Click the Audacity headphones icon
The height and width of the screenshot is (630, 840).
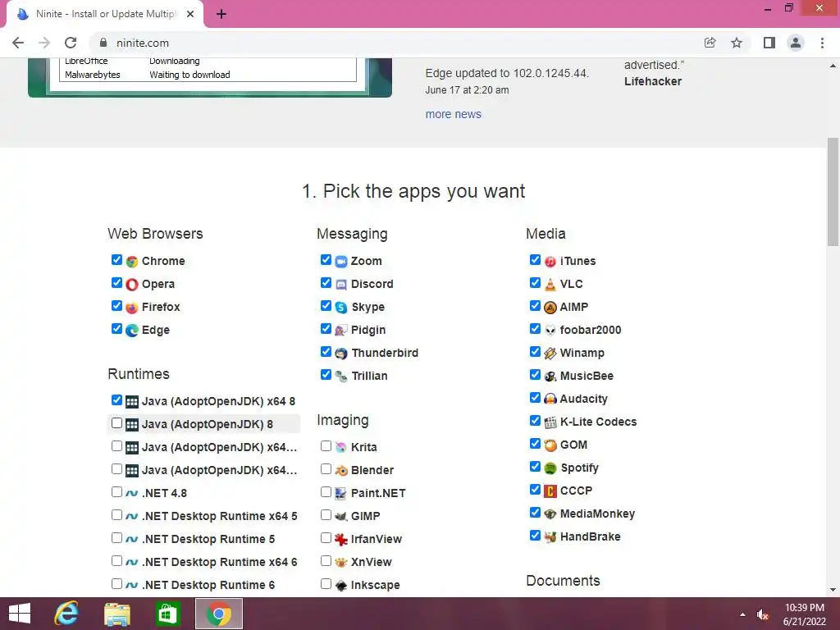[x=550, y=399]
